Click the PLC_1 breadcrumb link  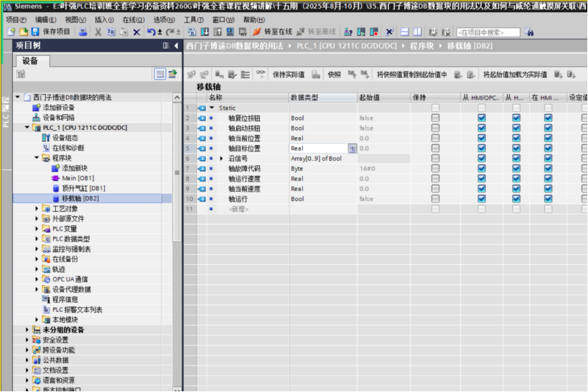(347, 46)
